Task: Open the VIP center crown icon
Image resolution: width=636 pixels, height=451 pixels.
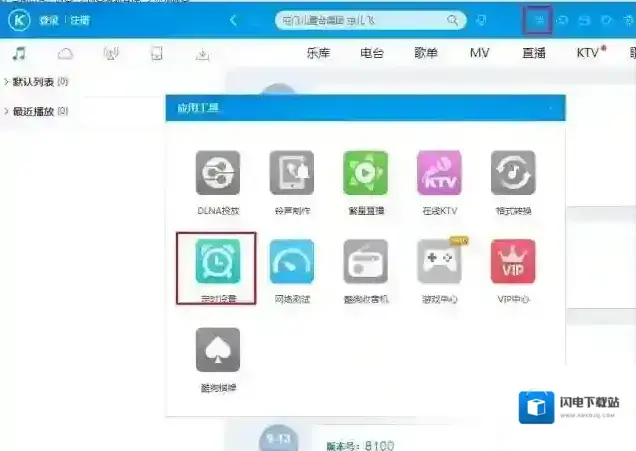Action: (x=512, y=261)
